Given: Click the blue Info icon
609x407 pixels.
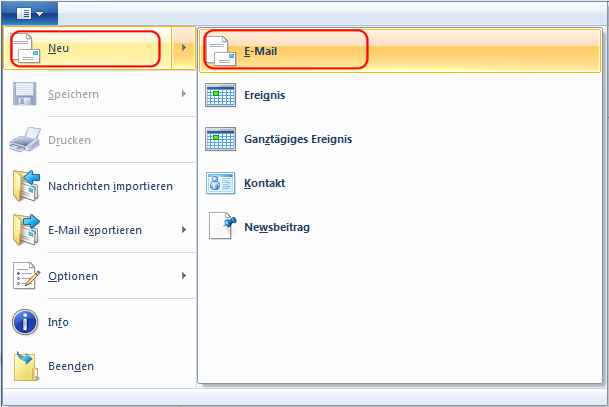Looking at the screenshot, I should click(x=26, y=322).
